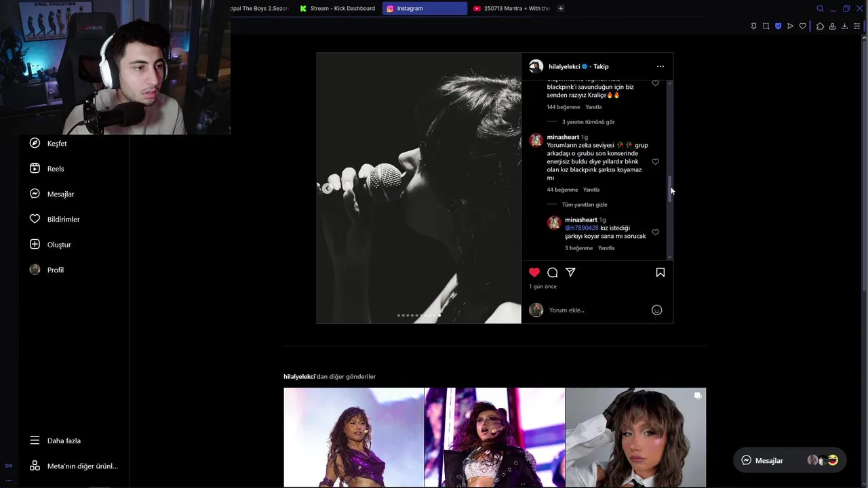Viewport: 868px width, 488px height.
Task: Click the carousel dot indicators on the photo
Action: [x=418, y=315]
